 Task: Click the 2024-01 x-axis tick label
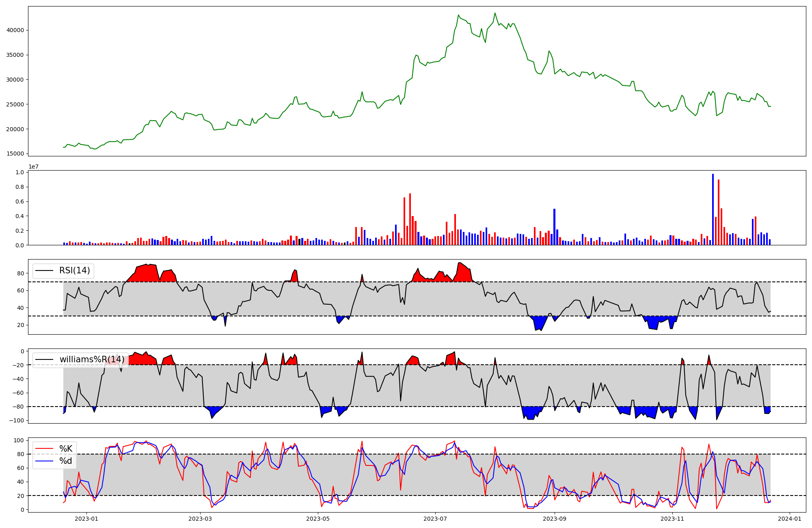[x=790, y=519]
